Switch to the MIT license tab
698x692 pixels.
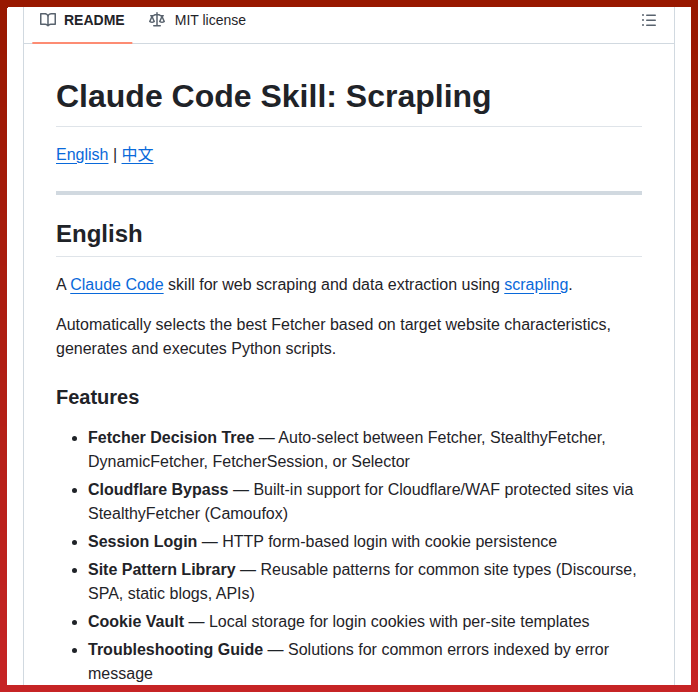pos(197,20)
